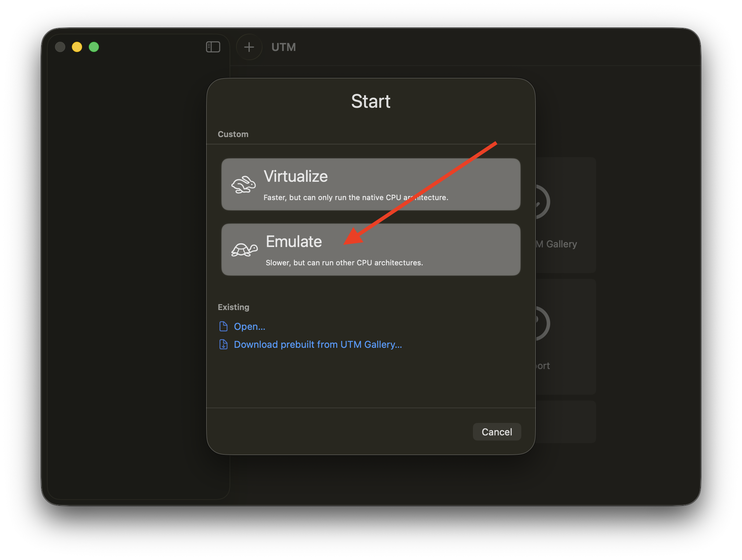Screen dimensions: 742x560
Task: Toggle the sidebar with the toolbar icon
Action: (x=213, y=47)
